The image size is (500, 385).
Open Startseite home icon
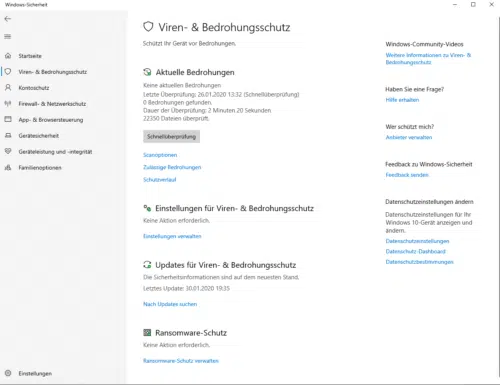tap(8, 56)
